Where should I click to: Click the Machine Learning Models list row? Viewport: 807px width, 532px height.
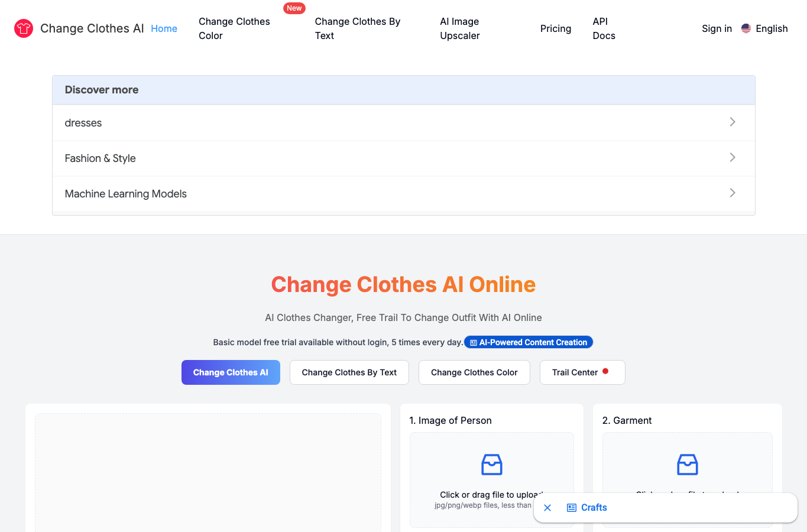coord(404,193)
